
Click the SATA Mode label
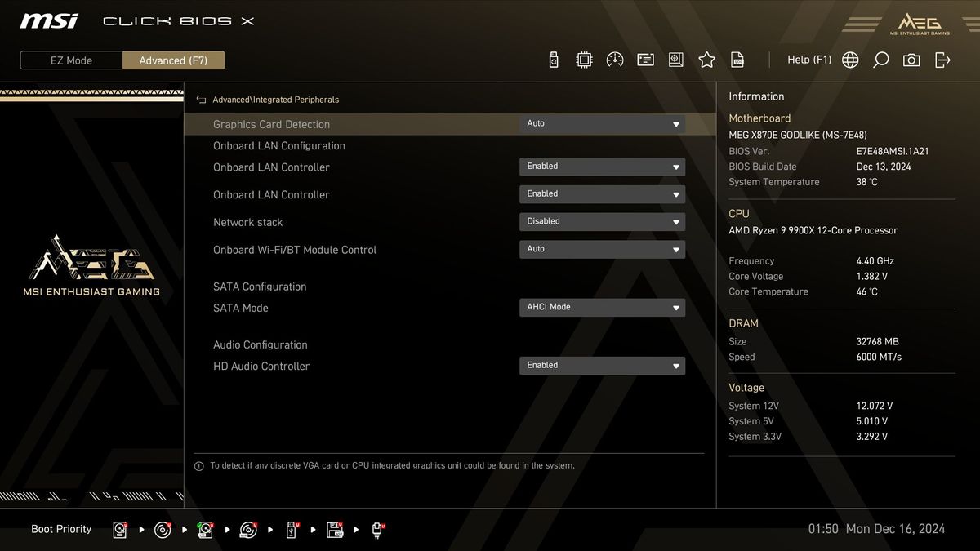241,308
